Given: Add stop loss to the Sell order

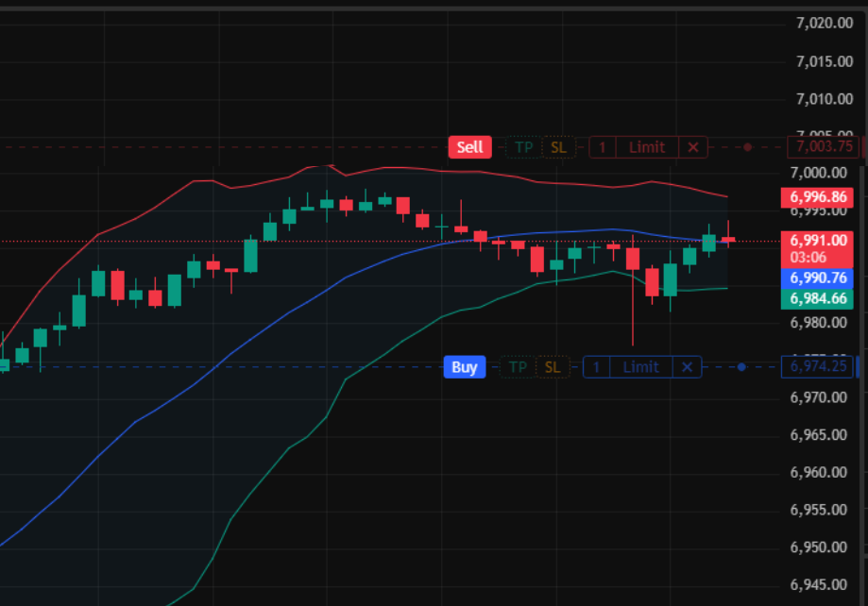Looking at the screenshot, I should (x=559, y=147).
